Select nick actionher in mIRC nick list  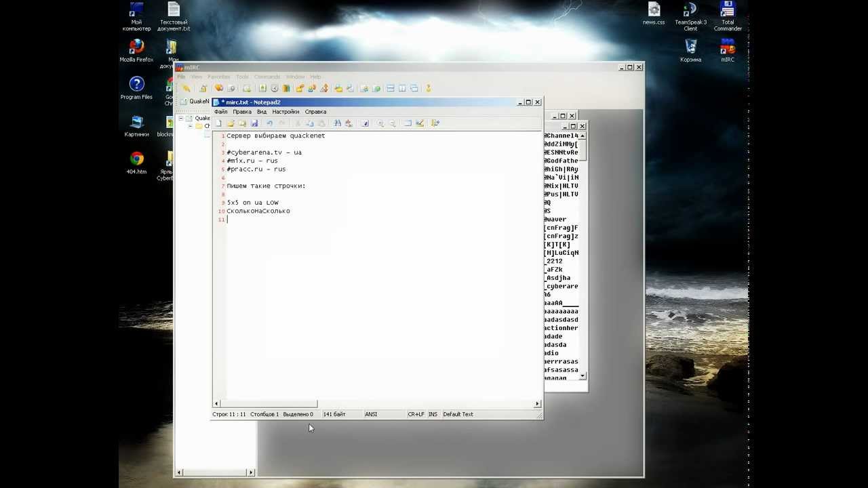pos(561,328)
